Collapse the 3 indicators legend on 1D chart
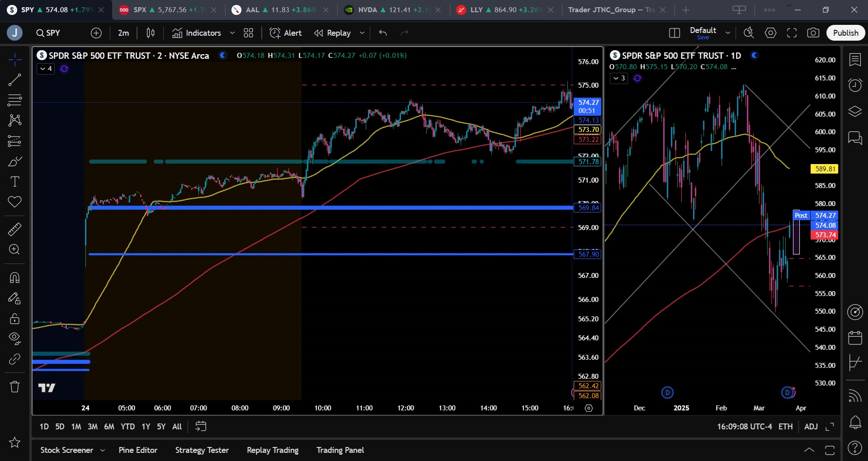The image size is (868, 461). point(619,78)
